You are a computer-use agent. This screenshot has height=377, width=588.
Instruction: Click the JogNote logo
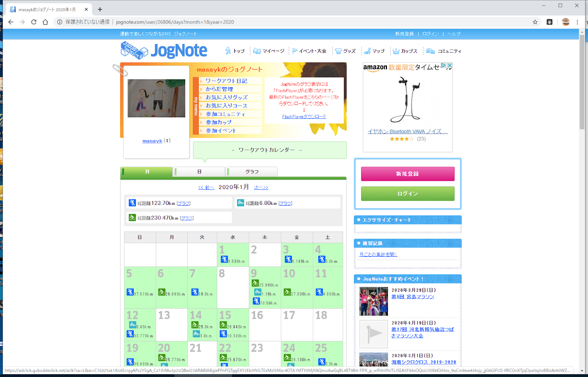[164, 50]
